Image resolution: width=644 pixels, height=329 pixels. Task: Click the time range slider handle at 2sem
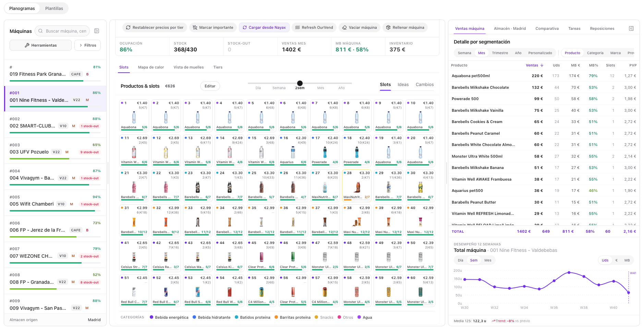pos(300,83)
